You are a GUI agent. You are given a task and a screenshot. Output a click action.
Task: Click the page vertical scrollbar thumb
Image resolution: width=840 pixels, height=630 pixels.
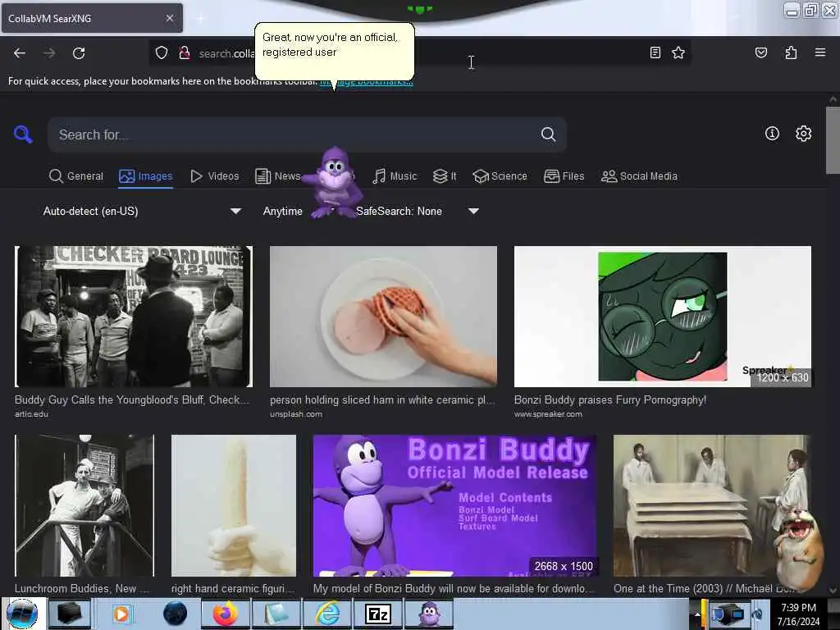pos(833,140)
